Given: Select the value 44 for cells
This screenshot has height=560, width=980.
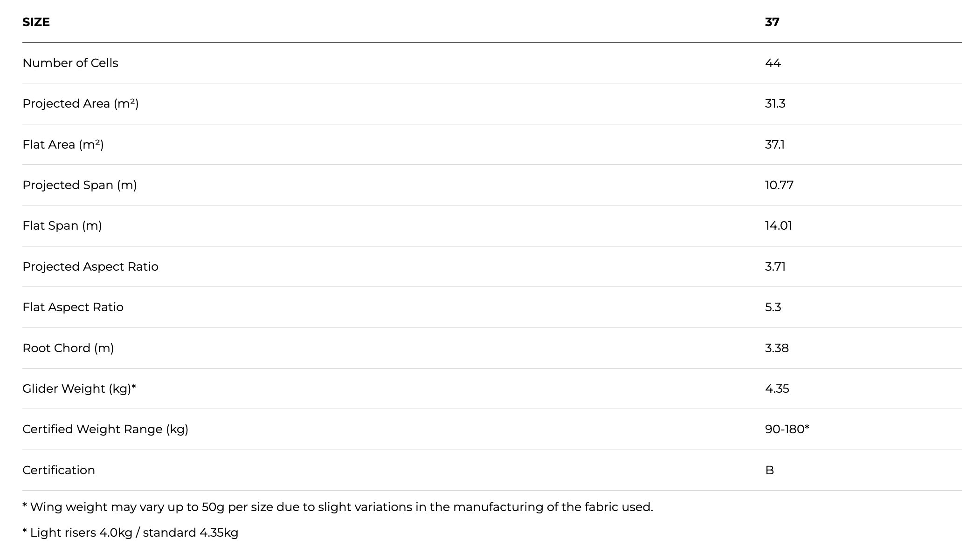Looking at the screenshot, I should (x=773, y=63).
